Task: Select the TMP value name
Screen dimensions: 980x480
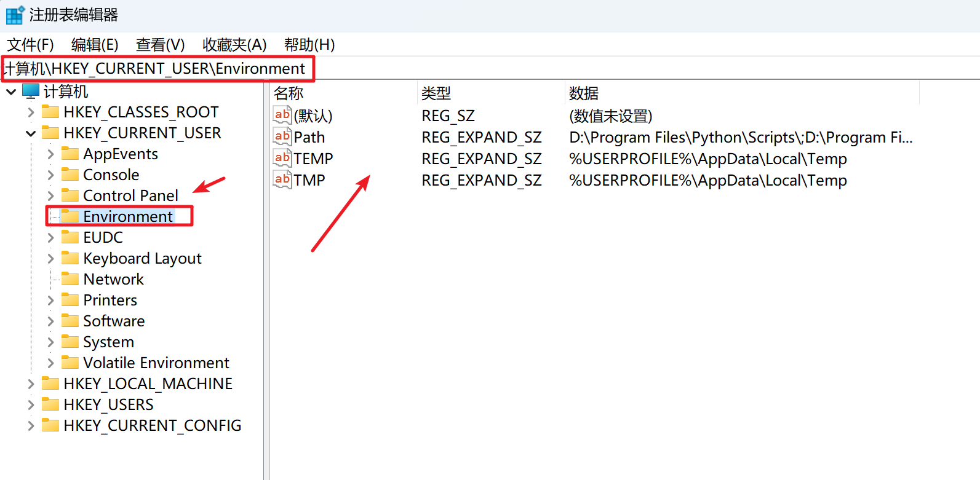Action: pos(309,180)
